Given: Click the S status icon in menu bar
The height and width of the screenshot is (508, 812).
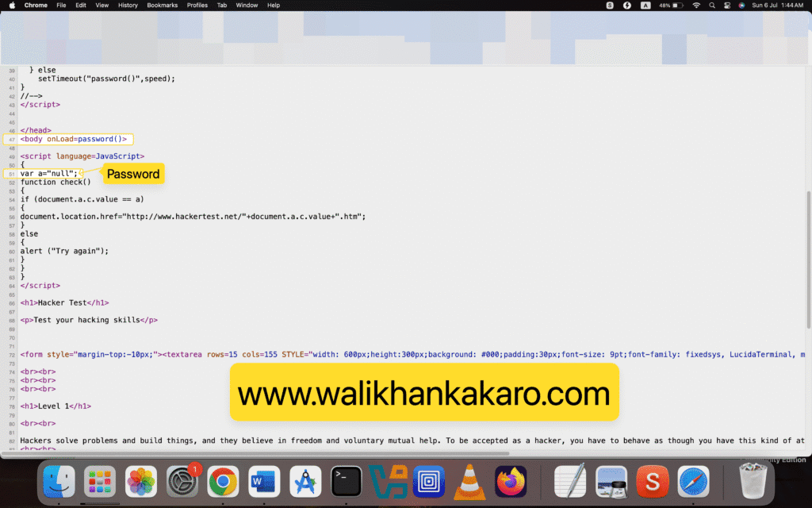Looking at the screenshot, I should tap(610, 6).
